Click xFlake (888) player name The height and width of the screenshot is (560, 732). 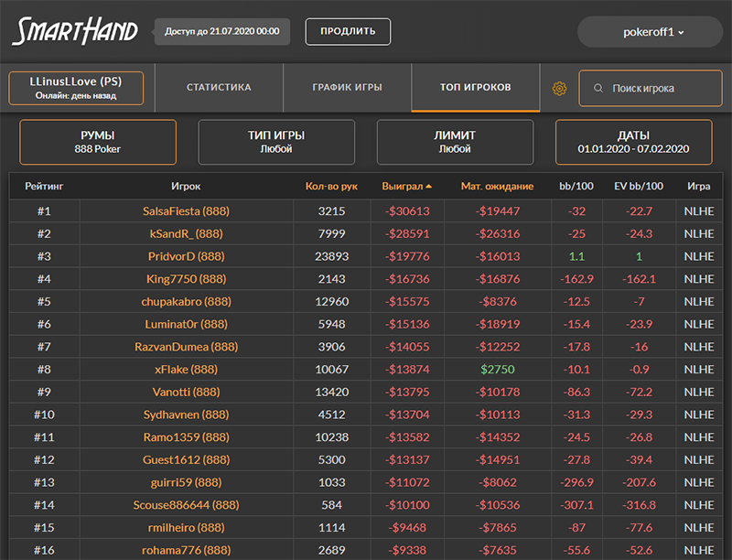186,370
